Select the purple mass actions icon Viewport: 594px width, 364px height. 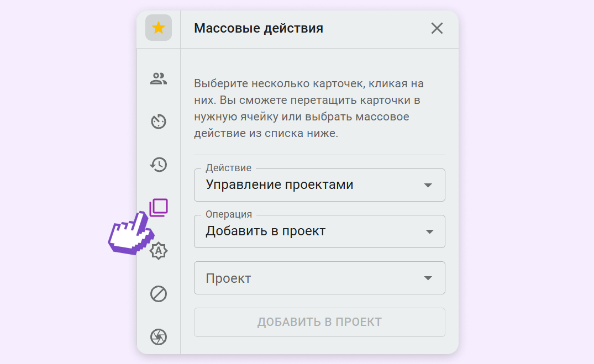pos(159,208)
